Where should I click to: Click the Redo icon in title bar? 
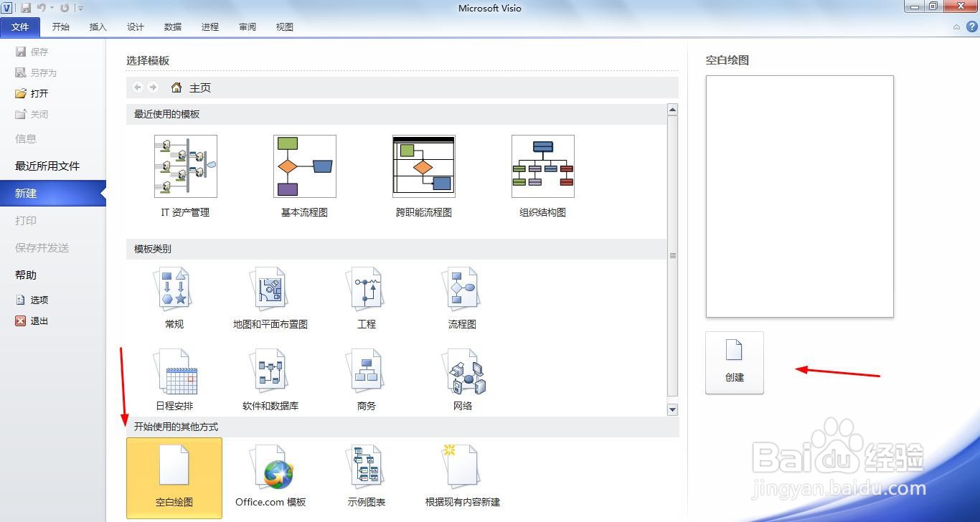65,8
